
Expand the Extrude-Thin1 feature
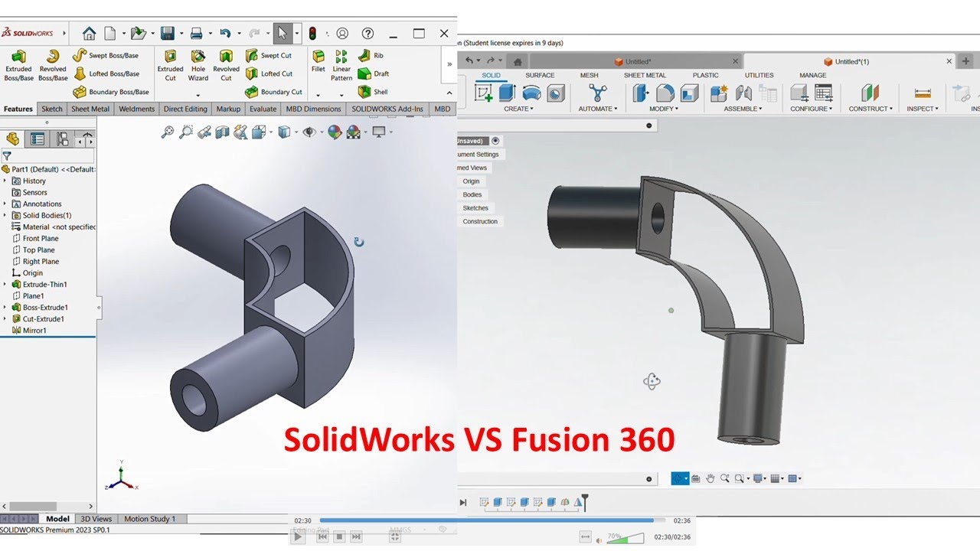click(5, 284)
